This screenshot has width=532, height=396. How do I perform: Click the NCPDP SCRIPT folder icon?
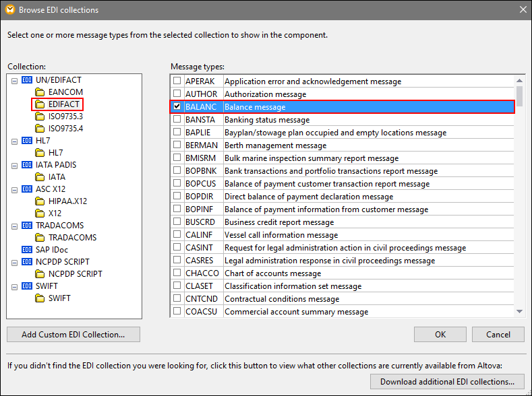39,274
